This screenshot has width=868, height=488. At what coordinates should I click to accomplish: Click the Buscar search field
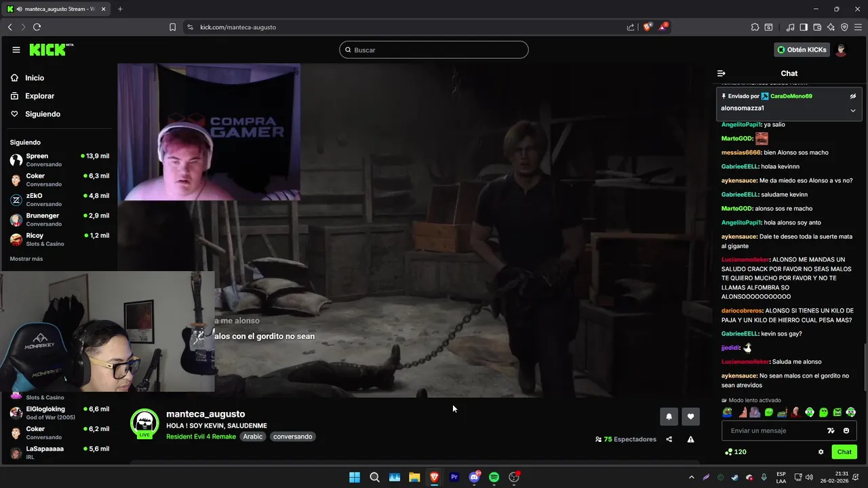tap(434, 49)
